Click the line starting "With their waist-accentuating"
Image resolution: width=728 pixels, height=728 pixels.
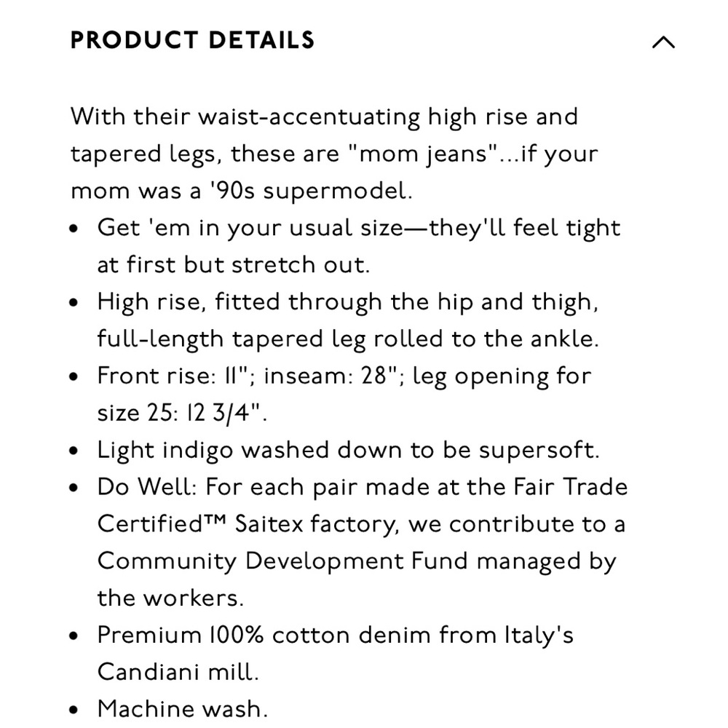[324, 116]
